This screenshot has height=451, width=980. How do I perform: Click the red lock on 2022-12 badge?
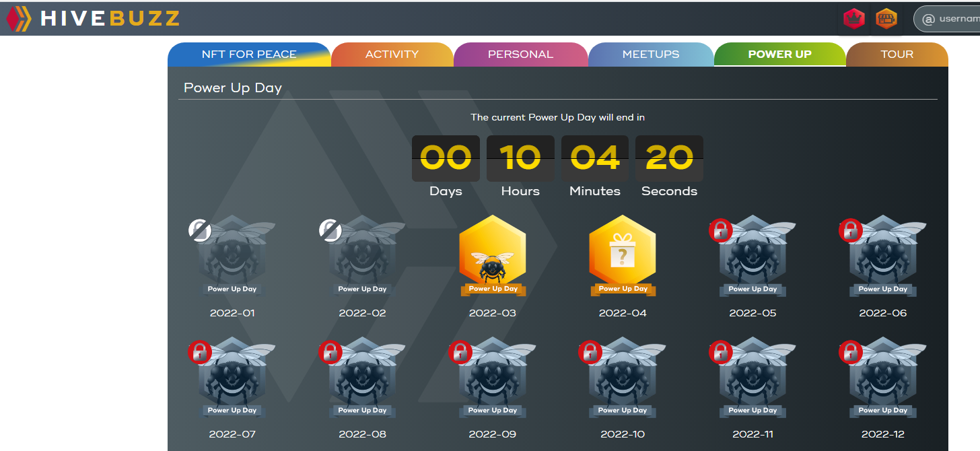pyautogui.click(x=850, y=351)
